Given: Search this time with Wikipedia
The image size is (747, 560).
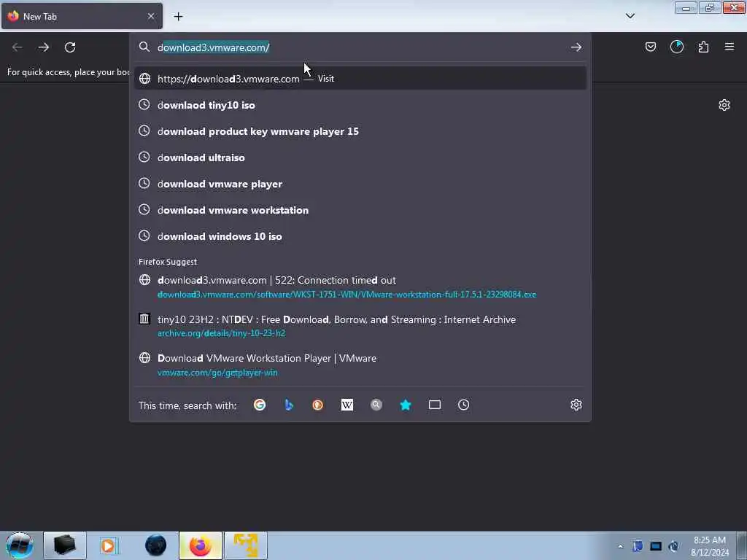Looking at the screenshot, I should pos(347,405).
